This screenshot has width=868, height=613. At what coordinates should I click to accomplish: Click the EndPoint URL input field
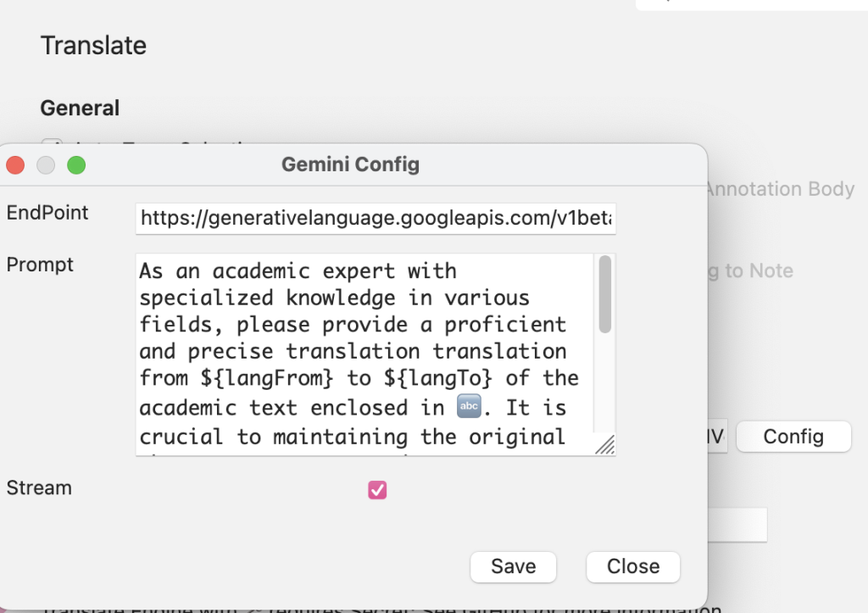tap(376, 219)
